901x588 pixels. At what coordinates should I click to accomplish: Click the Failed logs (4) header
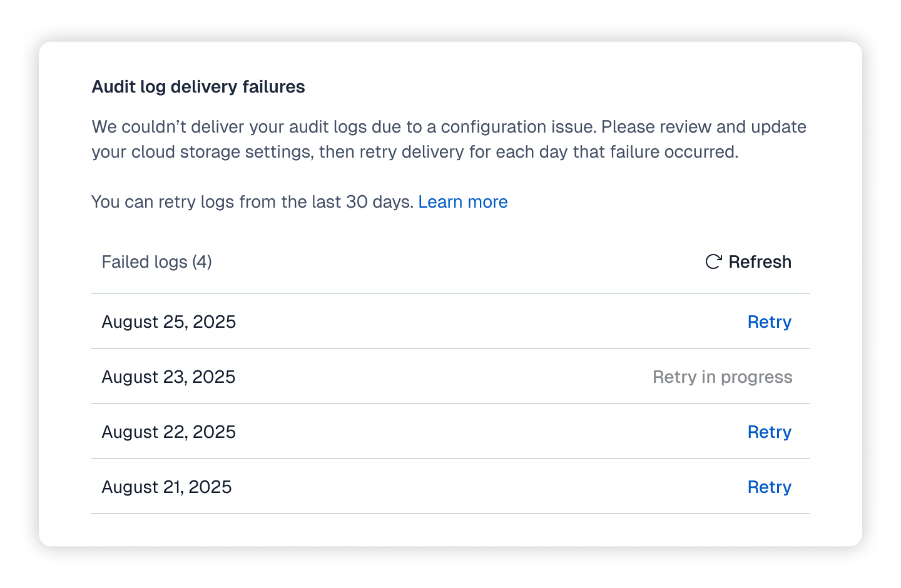(156, 262)
